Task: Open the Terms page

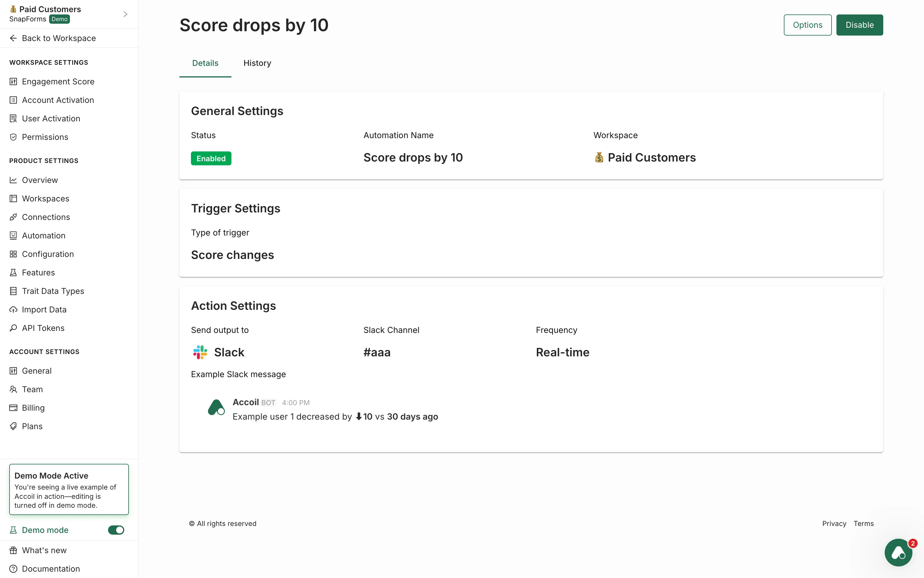Action: point(864,523)
